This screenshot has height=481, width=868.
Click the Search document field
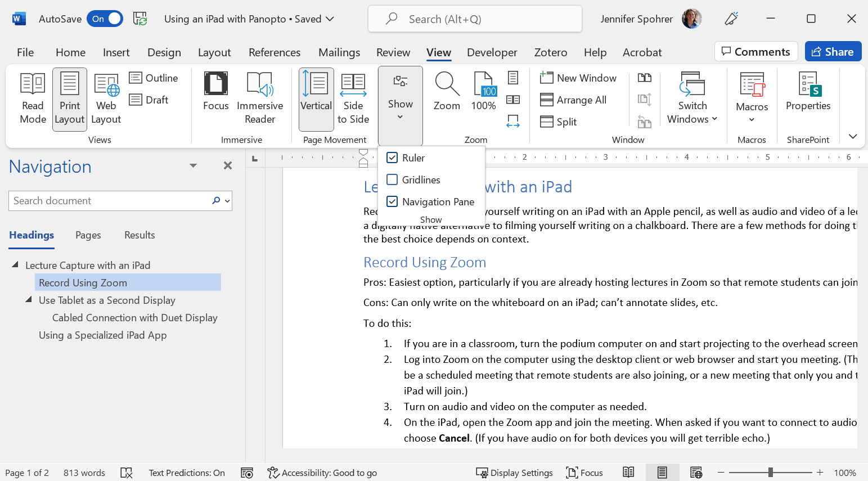[x=110, y=201]
